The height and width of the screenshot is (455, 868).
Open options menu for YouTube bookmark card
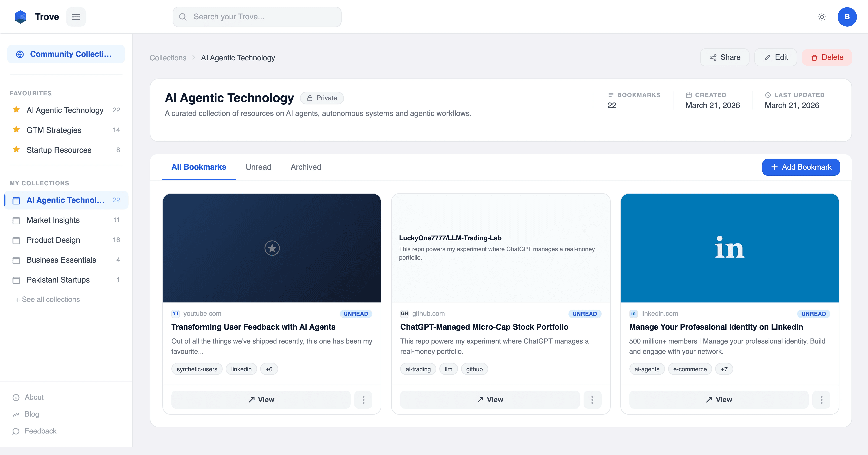[363, 400]
